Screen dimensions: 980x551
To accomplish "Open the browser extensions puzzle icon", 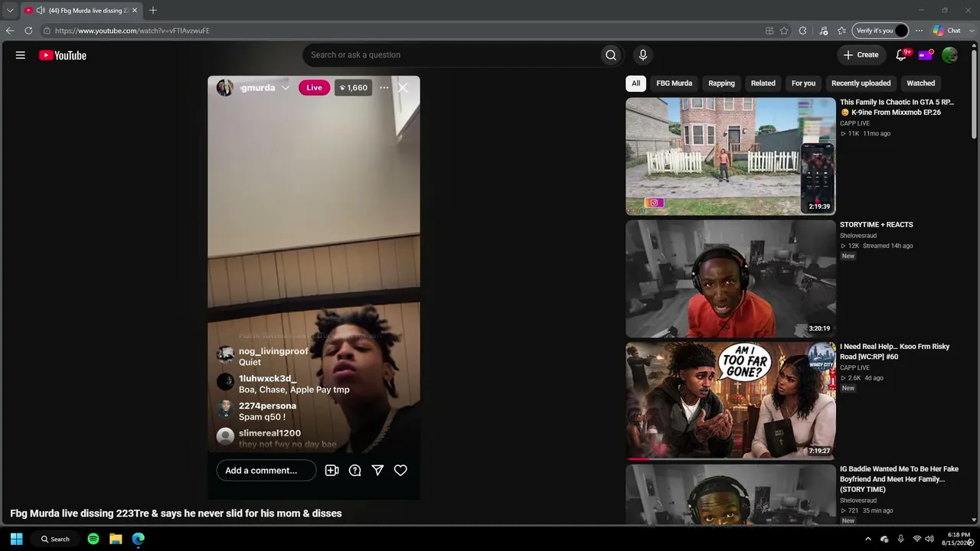I will (802, 31).
